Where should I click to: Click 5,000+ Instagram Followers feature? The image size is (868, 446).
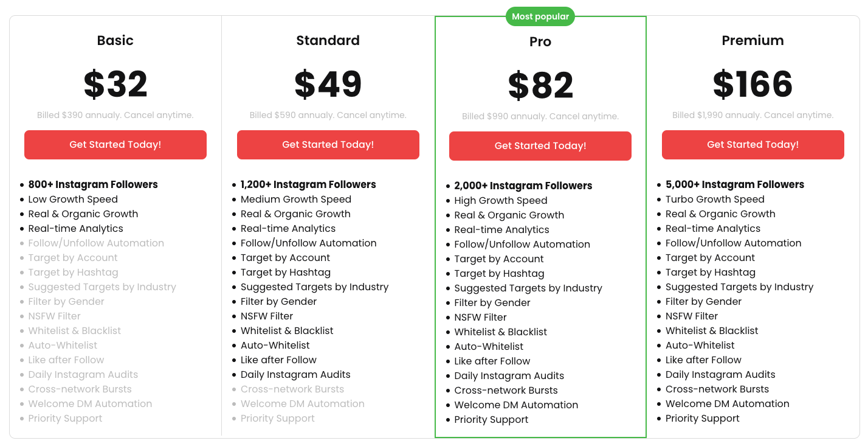(x=734, y=184)
